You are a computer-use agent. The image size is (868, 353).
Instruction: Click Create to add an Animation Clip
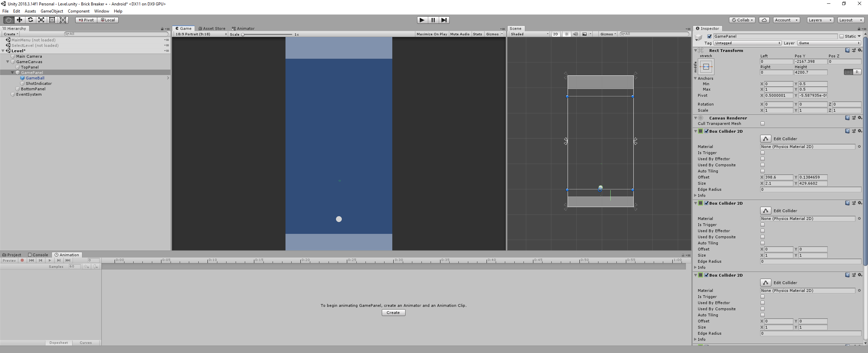pos(393,312)
